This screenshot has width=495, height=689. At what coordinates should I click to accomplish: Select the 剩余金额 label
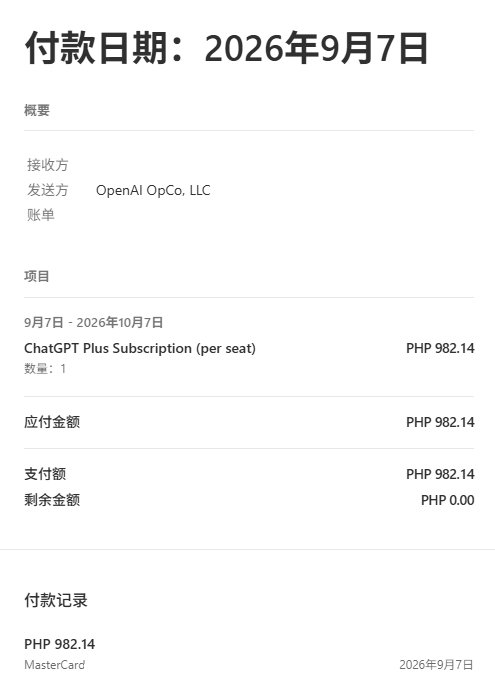(x=52, y=500)
